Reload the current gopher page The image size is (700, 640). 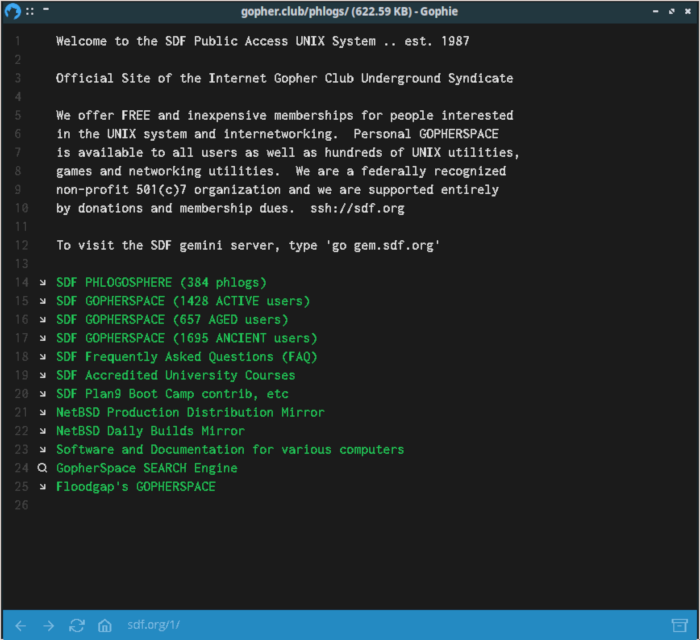pyautogui.click(x=76, y=625)
